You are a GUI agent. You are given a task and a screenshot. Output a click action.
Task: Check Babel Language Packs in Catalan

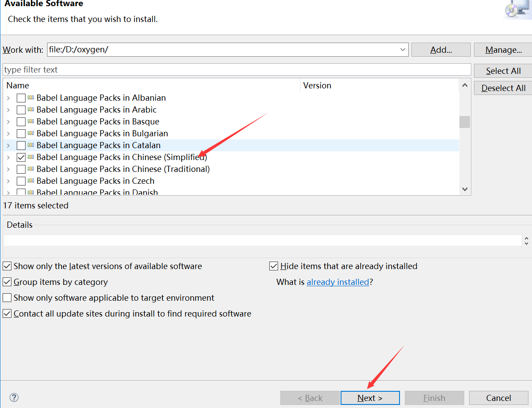21,146
